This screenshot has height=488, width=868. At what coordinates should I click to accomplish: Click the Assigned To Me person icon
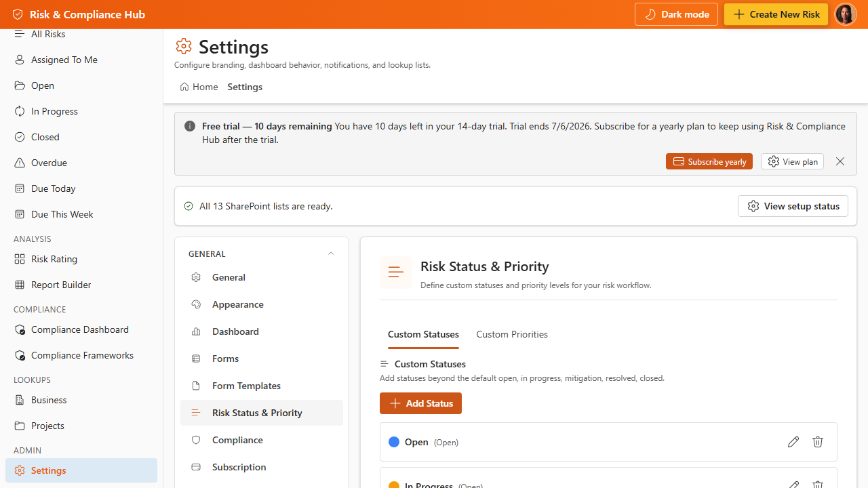(x=20, y=60)
